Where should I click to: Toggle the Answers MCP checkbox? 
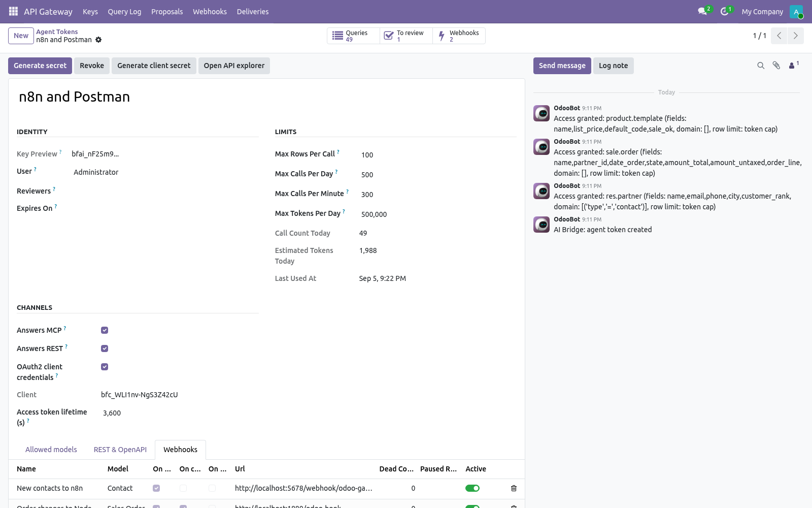tap(105, 330)
